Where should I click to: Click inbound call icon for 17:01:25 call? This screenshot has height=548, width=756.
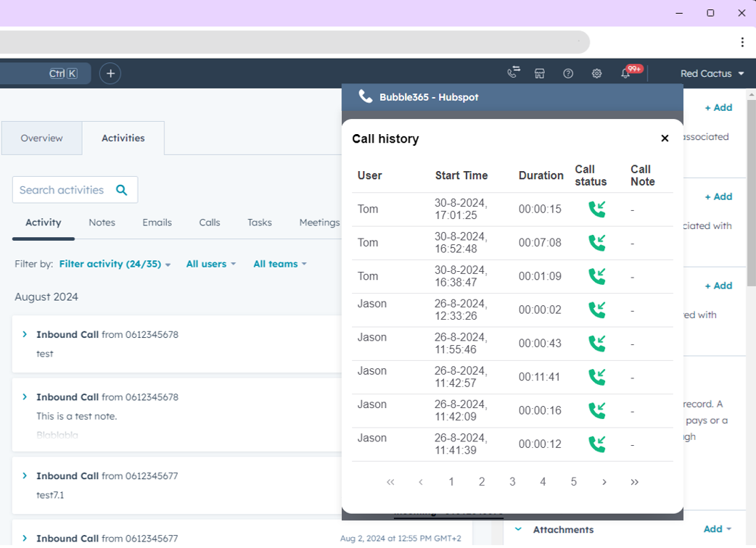point(596,209)
